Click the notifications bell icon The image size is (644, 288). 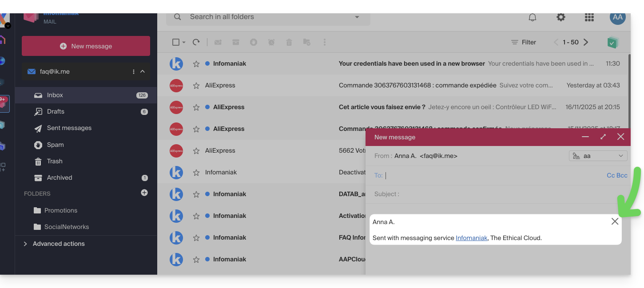532,17
